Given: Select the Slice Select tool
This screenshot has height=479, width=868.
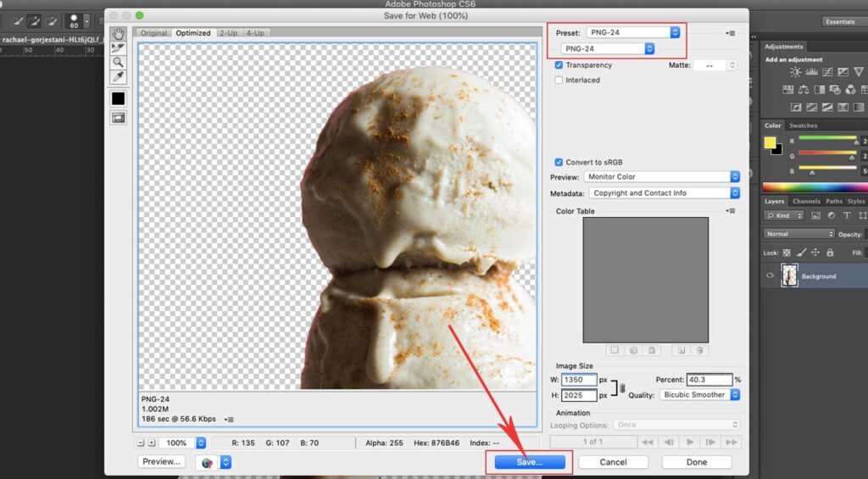Looking at the screenshot, I should point(119,48).
